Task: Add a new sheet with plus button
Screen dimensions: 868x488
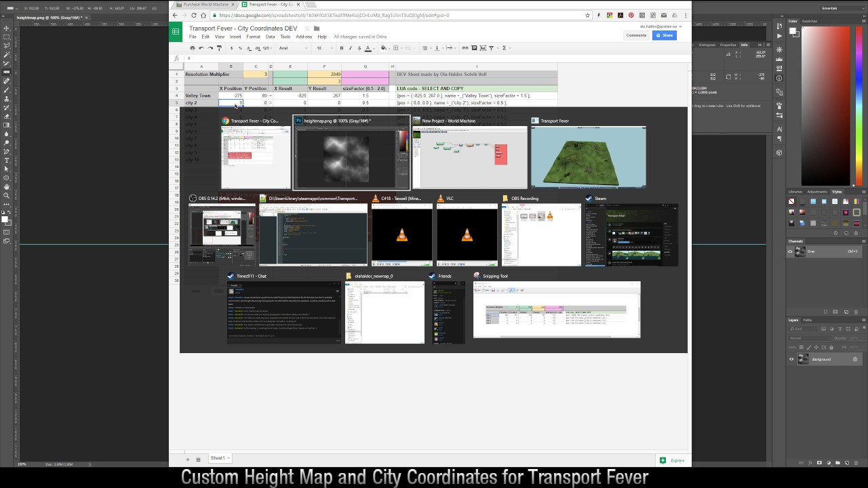Action: coord(188,460)
